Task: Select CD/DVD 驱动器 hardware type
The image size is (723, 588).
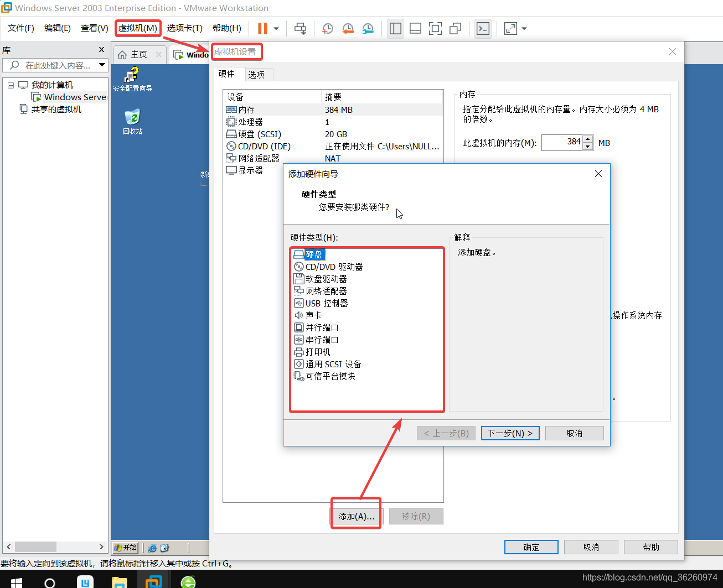Action: point(328,267)
